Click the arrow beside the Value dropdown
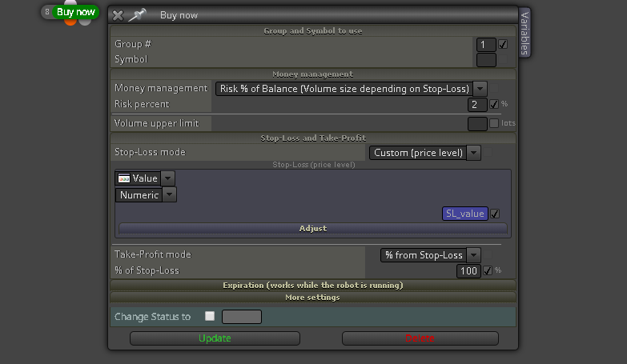The height and width of the screenshot is (364, 627). tap(168, 178)
